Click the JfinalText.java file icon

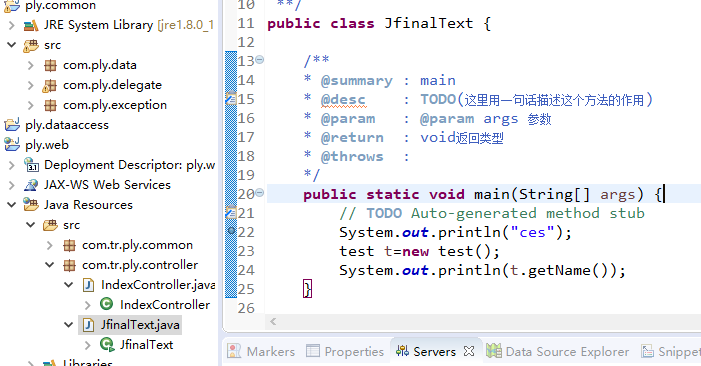click(89, 324)
